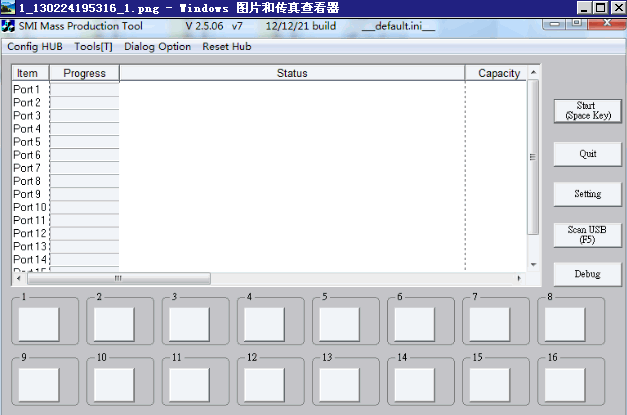Click the port 6 status box

(415, 324)
